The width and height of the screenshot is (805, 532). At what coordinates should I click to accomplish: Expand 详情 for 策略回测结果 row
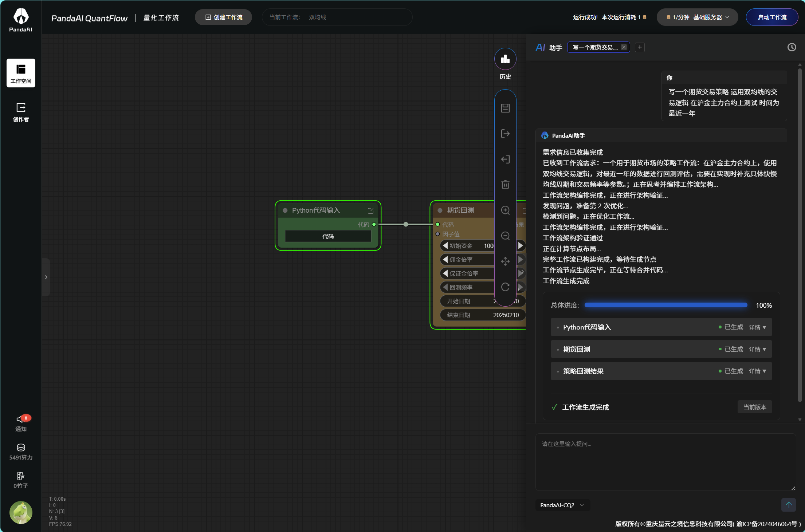pos(758,371)
